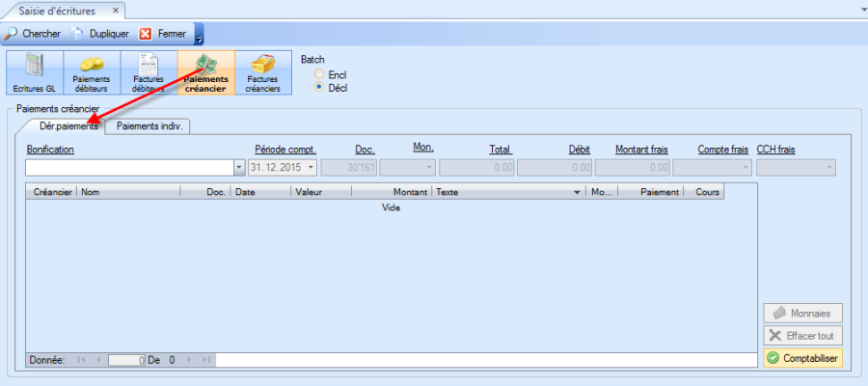Click the CCH frais underlined label

776,149
